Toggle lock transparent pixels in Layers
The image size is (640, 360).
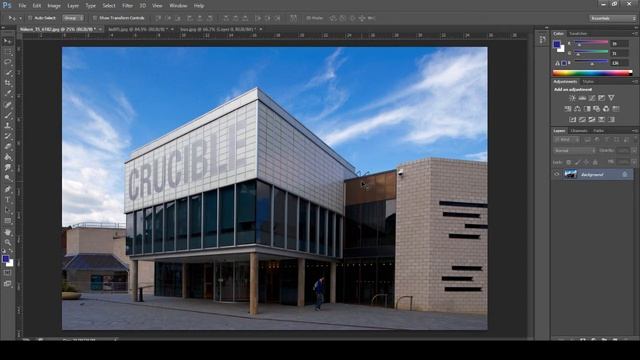tap(568, 162)
